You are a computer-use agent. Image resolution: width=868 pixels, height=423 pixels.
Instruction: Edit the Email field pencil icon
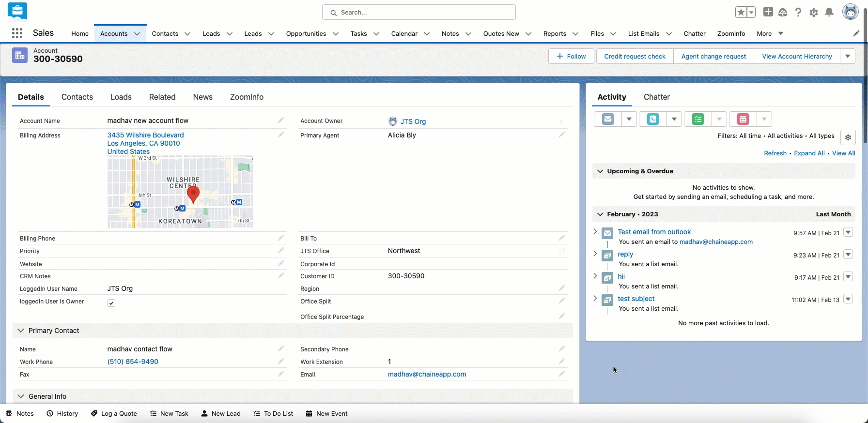point(562,374)
